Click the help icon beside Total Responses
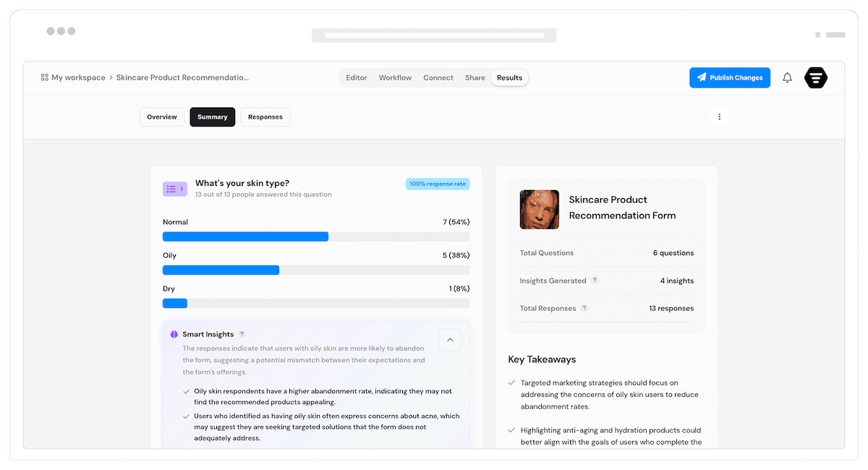868x470 pixels. [584, 308]
